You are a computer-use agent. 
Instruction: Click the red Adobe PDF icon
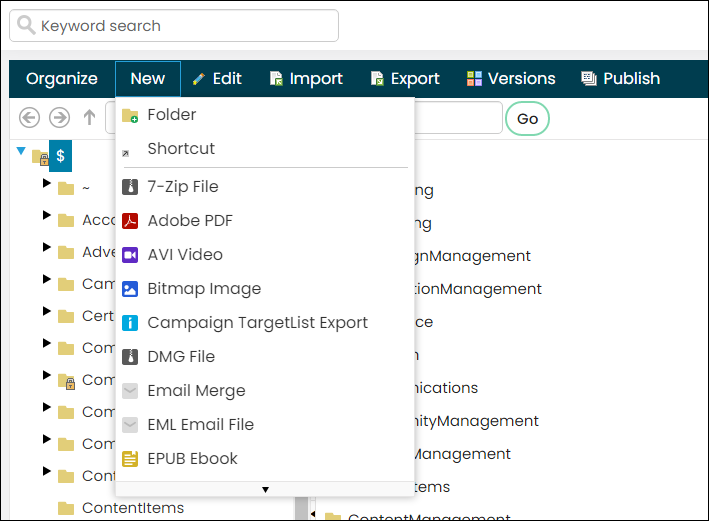[130, 221]
